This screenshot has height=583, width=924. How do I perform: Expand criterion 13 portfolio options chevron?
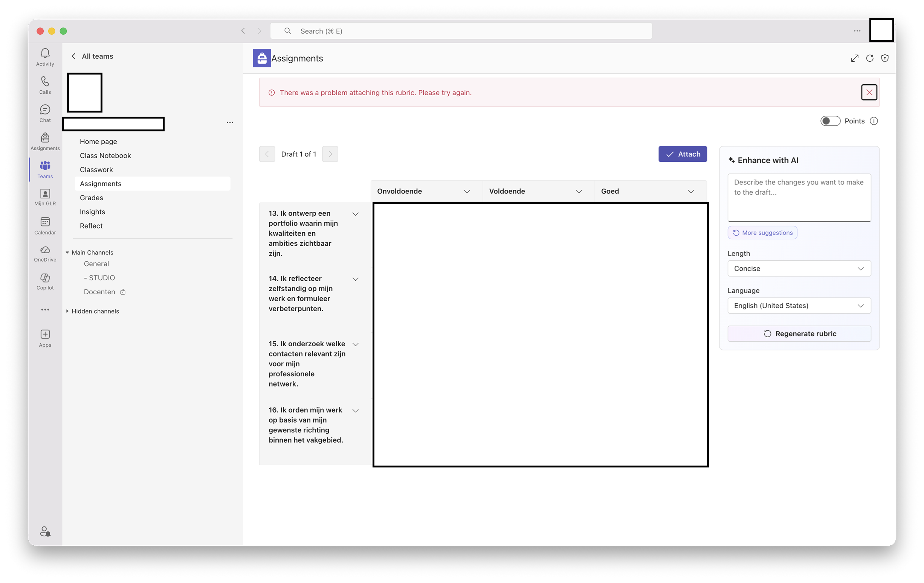point(355,214)
